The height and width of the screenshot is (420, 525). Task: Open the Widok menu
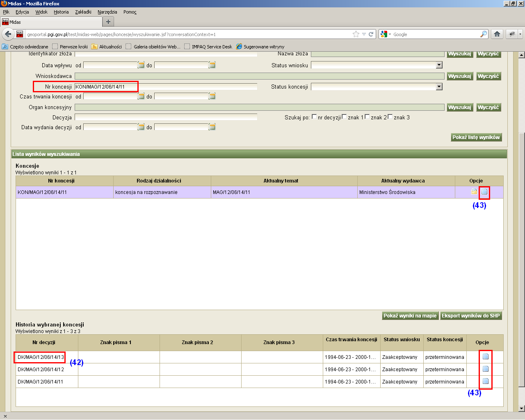[x=41, y=12]
